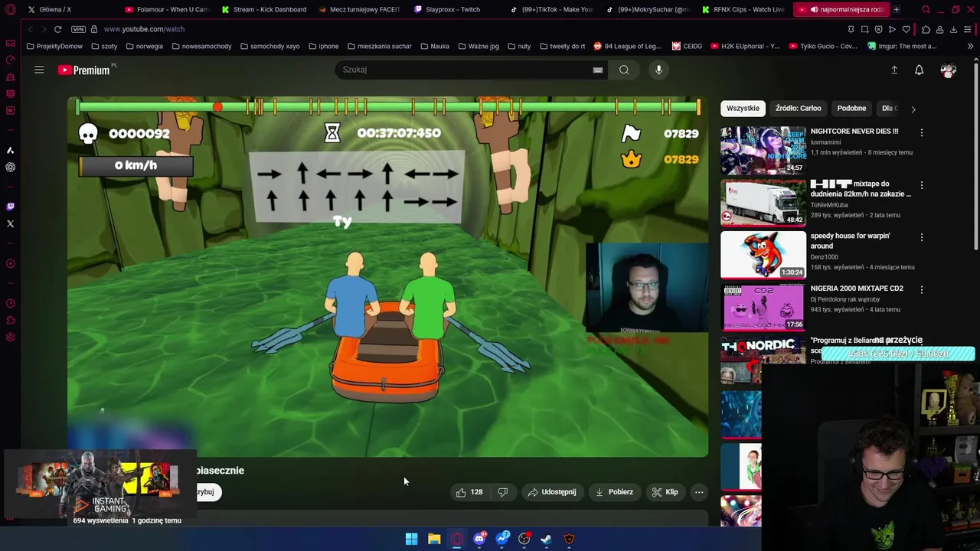Open the norwegia bookmarks folder
Viewport: 980px width, 551px height.
point(144,46)
